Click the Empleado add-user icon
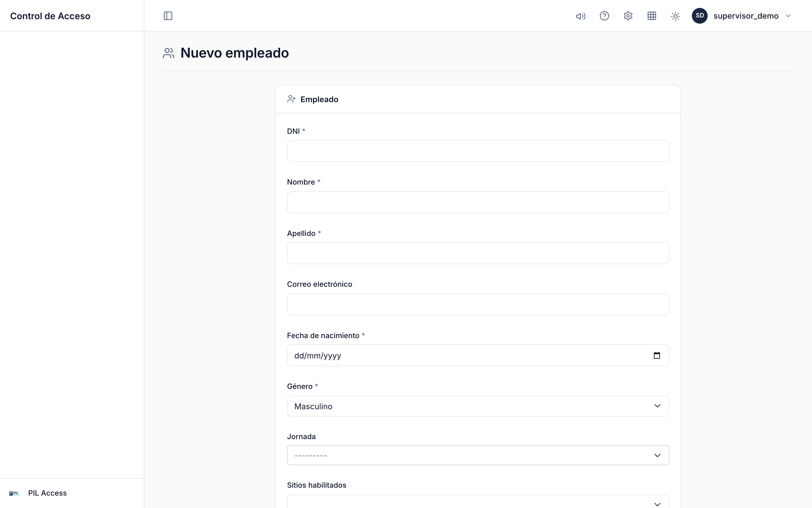Viewport: 812px width, 508px height. click(291, 99)
